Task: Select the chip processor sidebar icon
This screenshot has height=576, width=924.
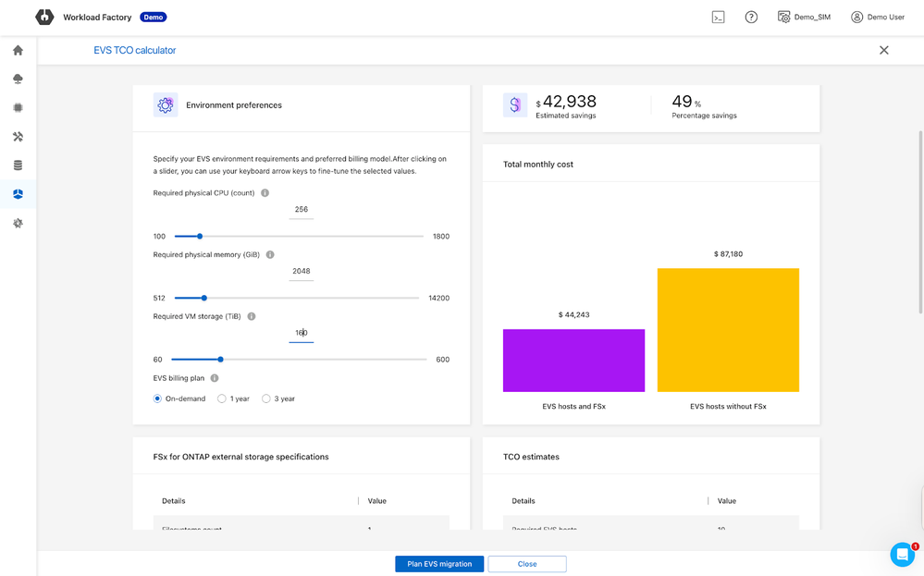Action: click(x=18, y=108)
